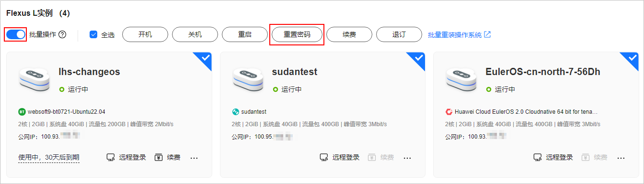
Task: Click Huawei Cloud EulerOS image icon
Action: 449,112
